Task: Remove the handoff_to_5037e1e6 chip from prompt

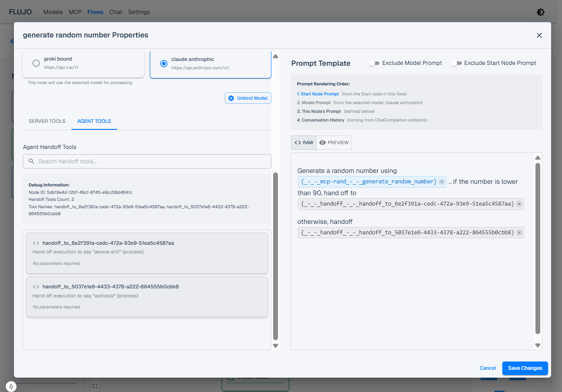Action: (519, 233)
